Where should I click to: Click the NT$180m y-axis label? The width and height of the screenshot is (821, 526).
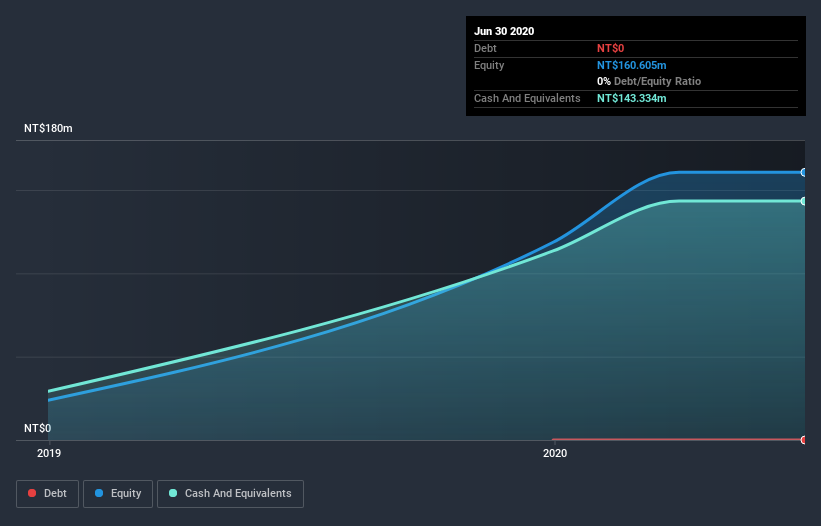pos(48,128)
